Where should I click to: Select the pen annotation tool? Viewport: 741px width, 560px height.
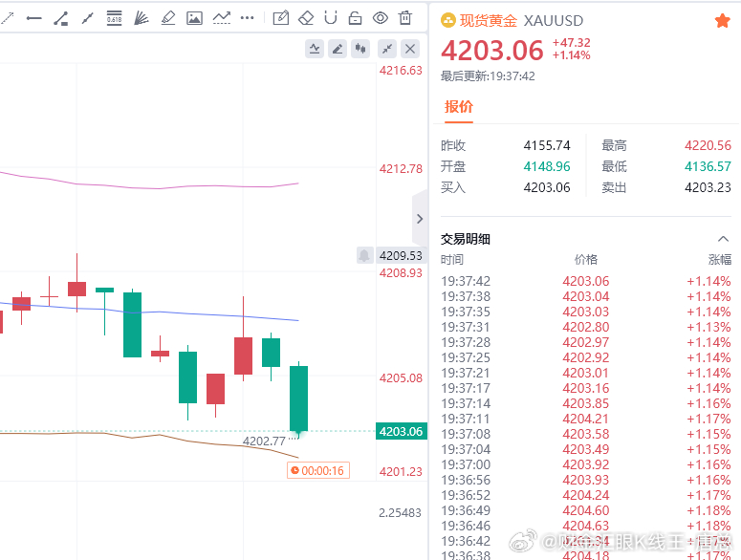coord(167,18)
